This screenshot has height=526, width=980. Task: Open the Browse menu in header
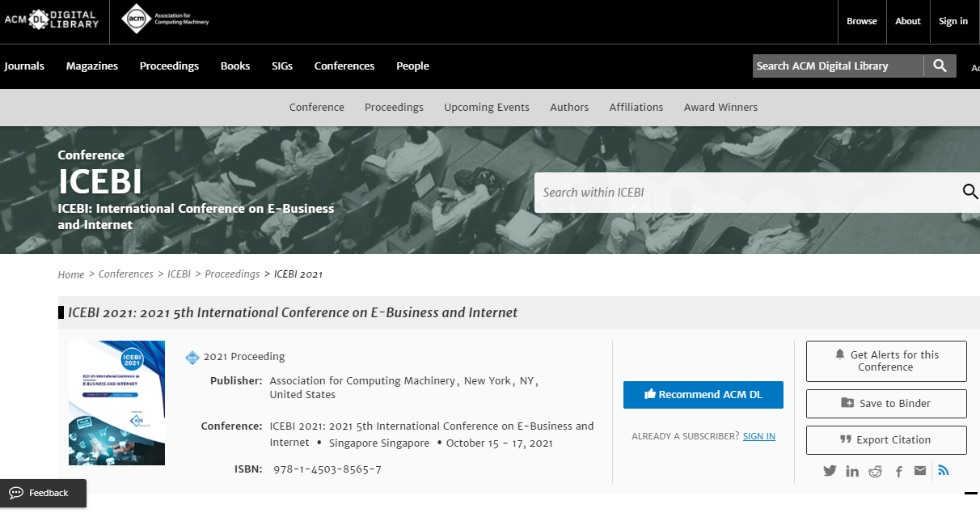tap(862, 21)
